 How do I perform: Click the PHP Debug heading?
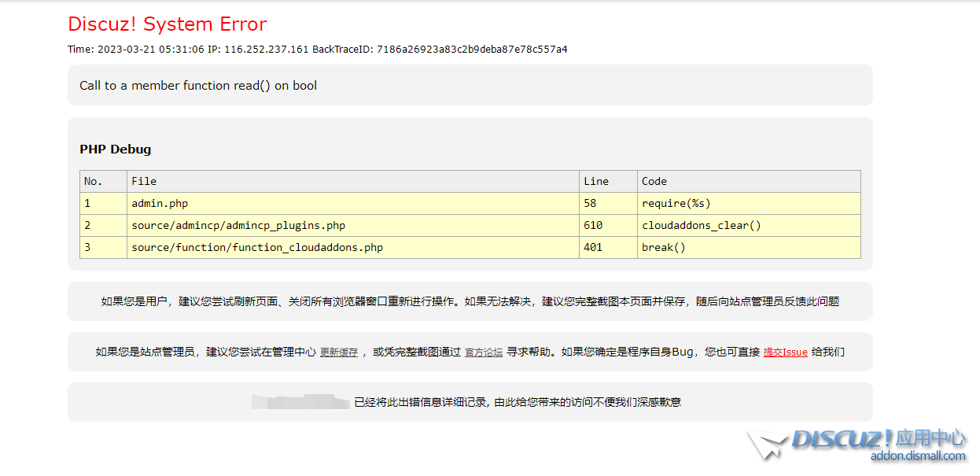tap(116, 149)
